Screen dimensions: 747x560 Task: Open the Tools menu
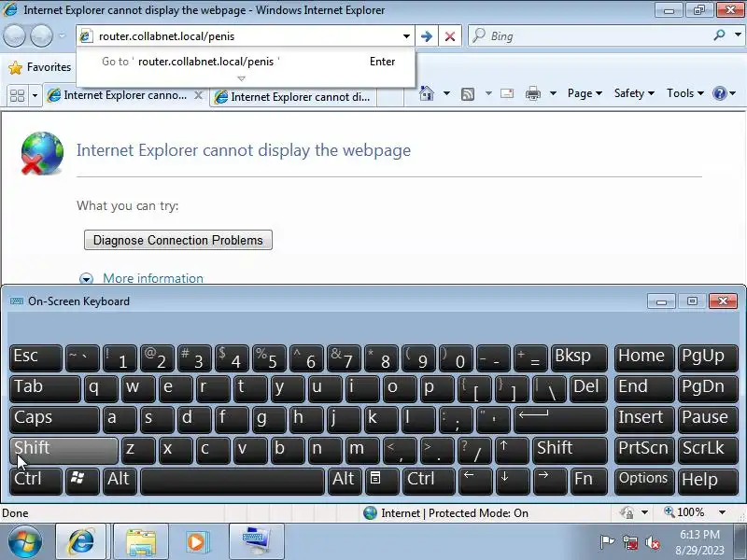[x=685, y=93]
